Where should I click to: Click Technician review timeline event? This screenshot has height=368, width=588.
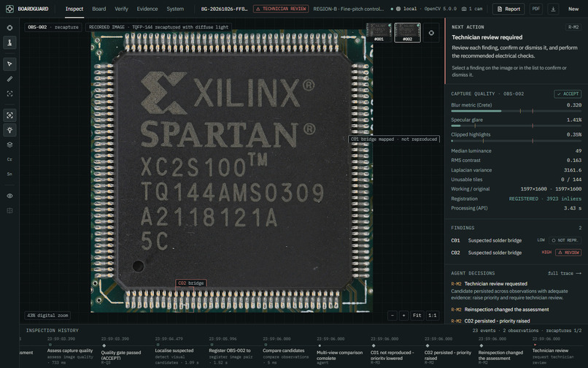[551, 350]
